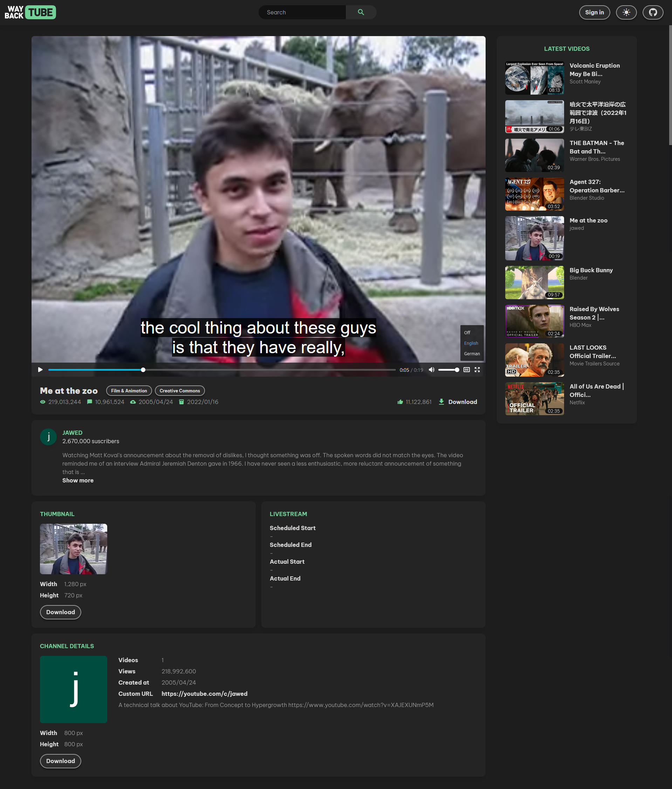Image resolution: width=672 pixels, height=789 pixels.
Task: Adjust the volume slider
Action: 448,370
